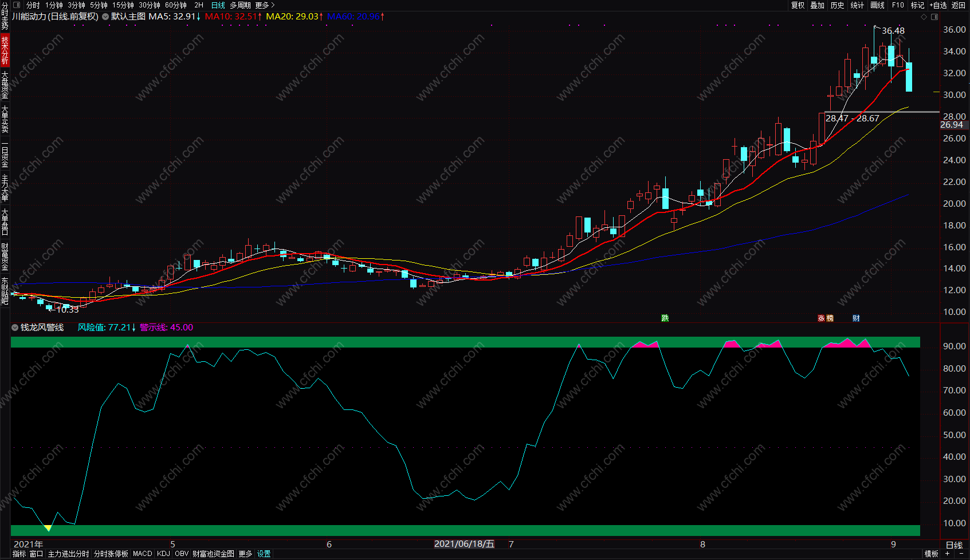Switch to 5分钟 timeframe
This screenshot has width=970, height=560.
[x=99, y=5]
